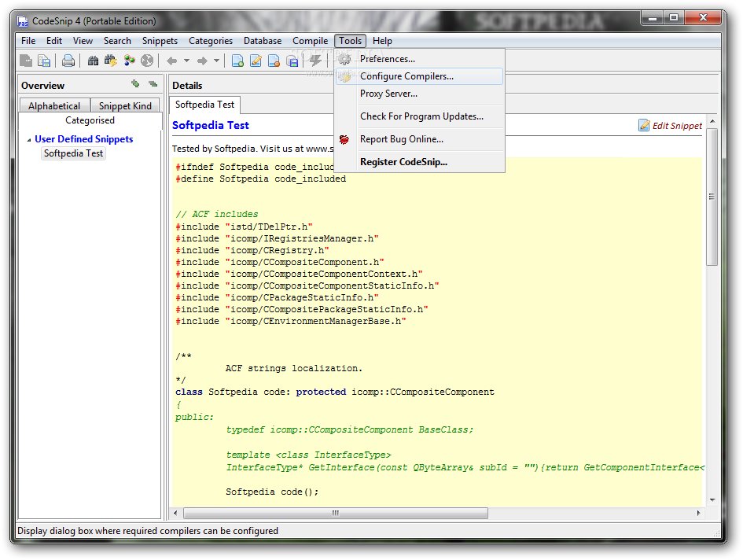The width and height of the screenshot is (743, 560).
Task: Click the Softpedia Test snippet heading
Action: coord(211,125)
